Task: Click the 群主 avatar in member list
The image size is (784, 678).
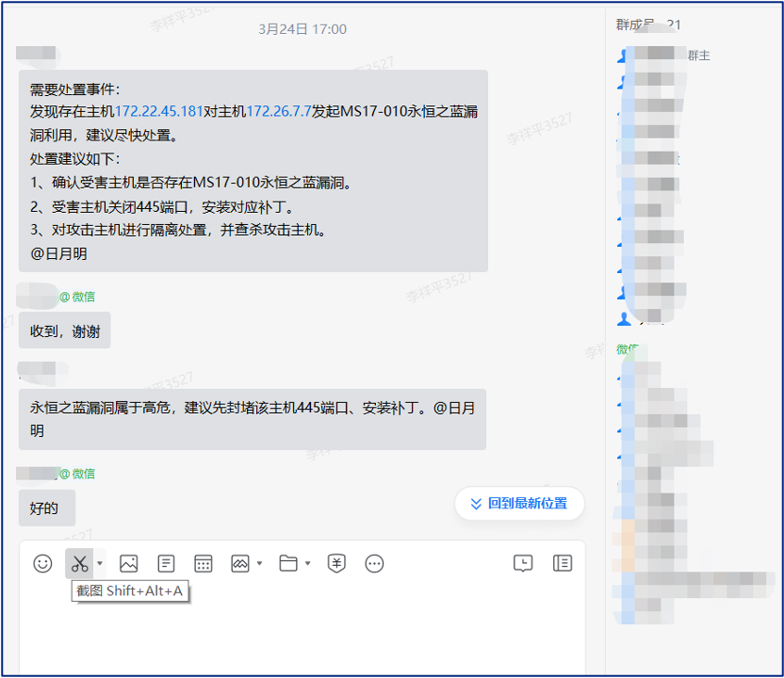Action: click(x=624, y=55)
